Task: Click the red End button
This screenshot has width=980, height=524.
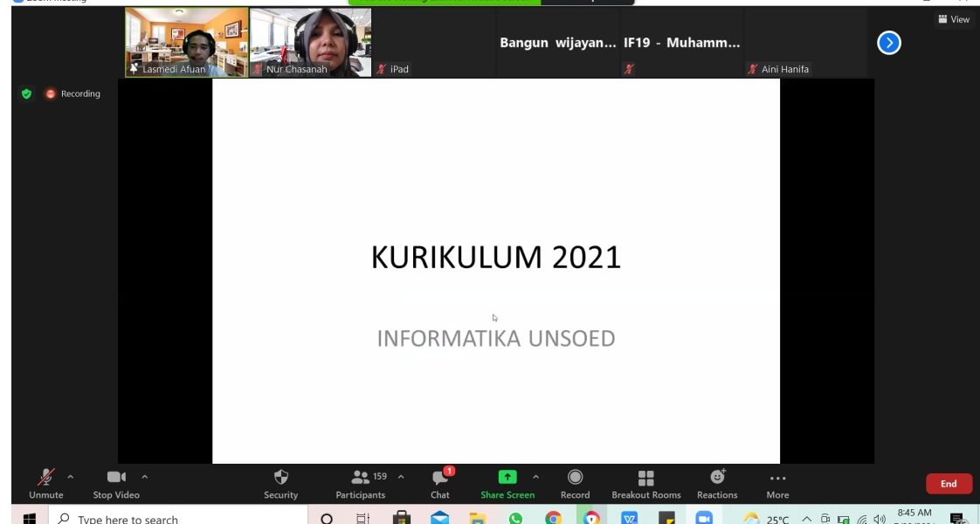Action: click(949, 484)
